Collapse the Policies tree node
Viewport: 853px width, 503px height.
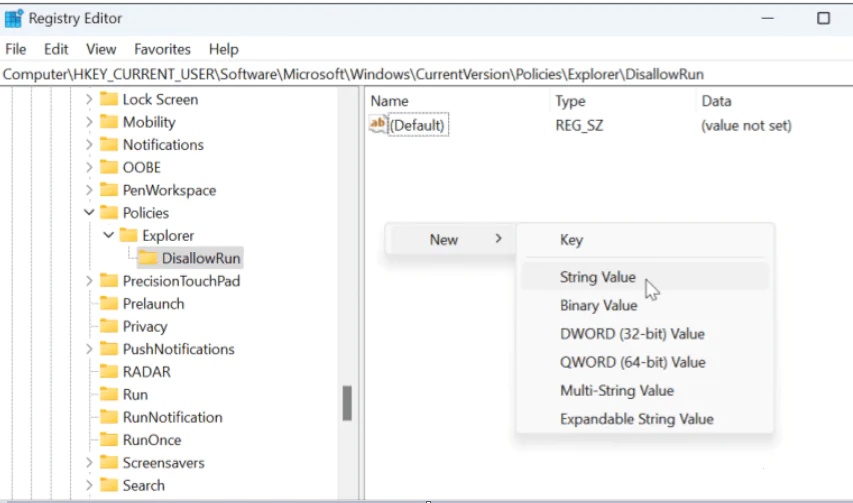[x=89, y=213]
